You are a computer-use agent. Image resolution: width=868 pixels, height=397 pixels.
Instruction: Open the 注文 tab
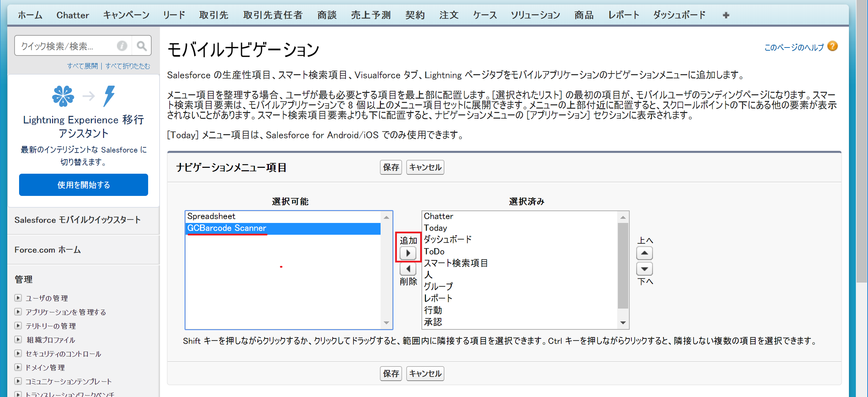(449, 15)
